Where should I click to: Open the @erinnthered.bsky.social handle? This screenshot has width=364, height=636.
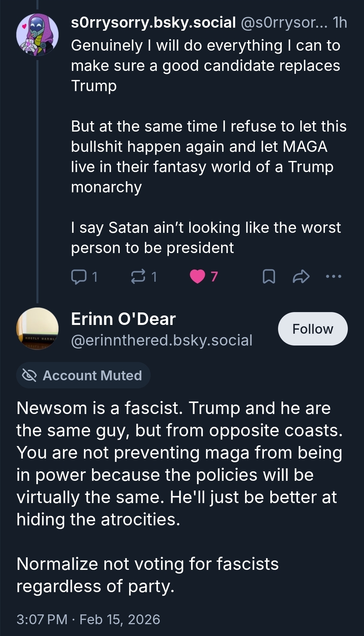tap(162, 340)
